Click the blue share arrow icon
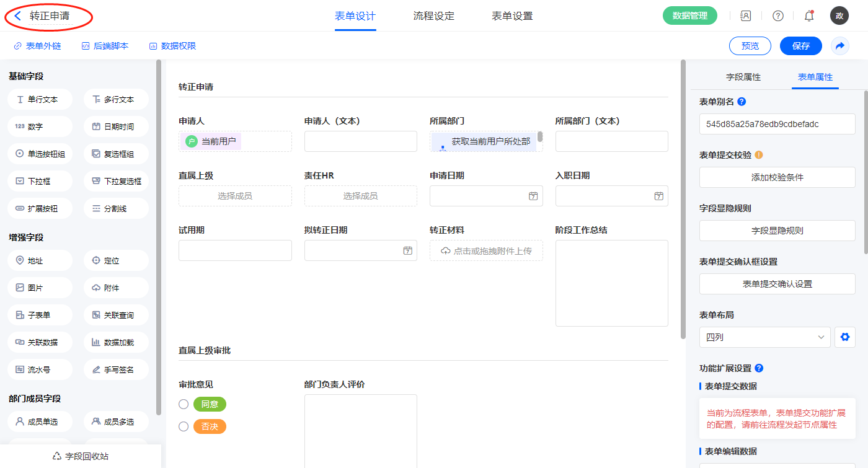This screenshot has height=468, width=868. point(840,46)
